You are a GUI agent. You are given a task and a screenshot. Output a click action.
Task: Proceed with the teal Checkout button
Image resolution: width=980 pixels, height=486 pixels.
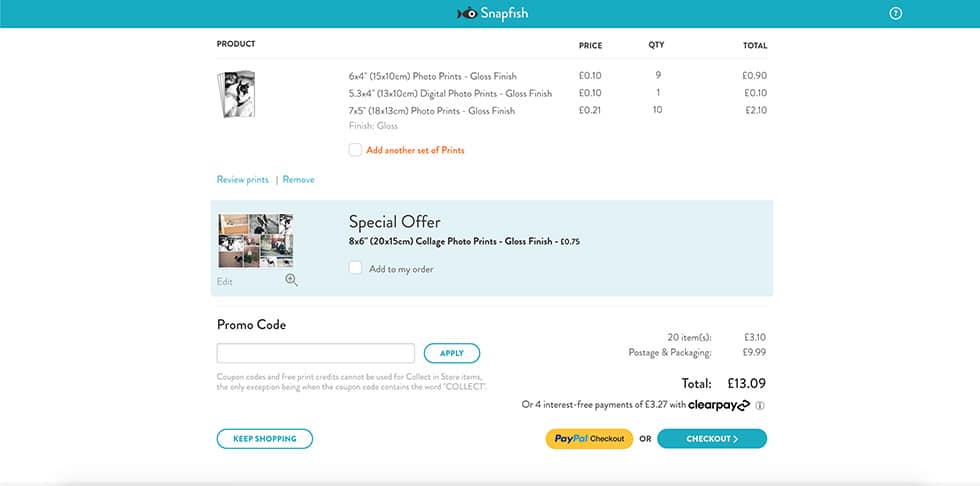[712, 438]
